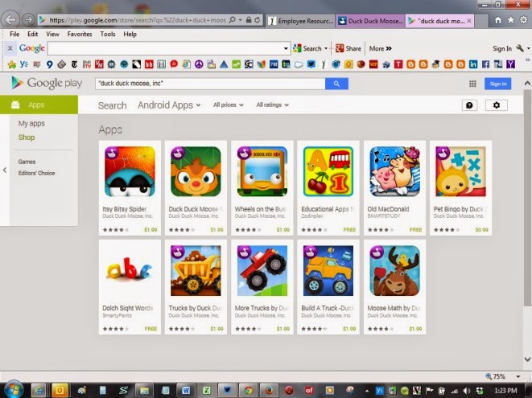This screenshot has width=532, height=398.
Task: Click the blue Sign in button
Action: click(x=497, y=84)
